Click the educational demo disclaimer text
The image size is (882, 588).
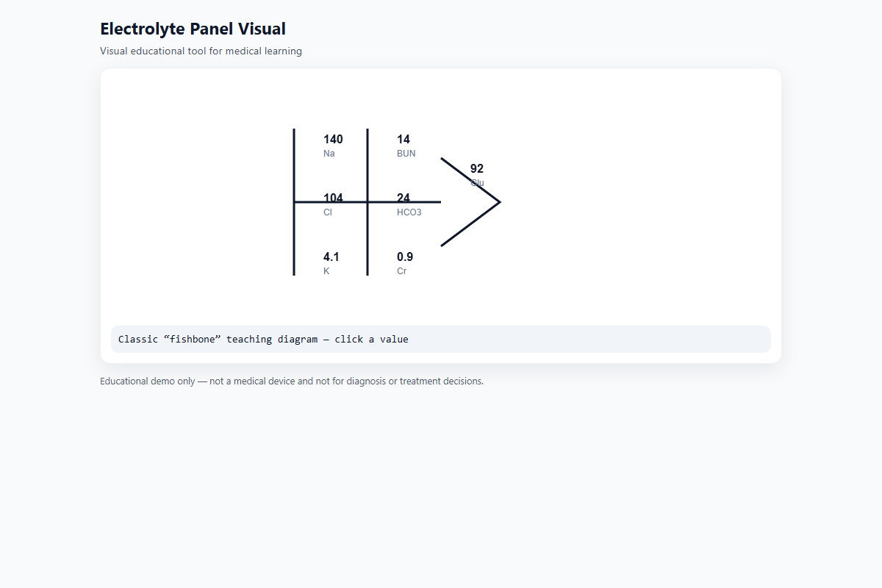(x=292, y=381)
